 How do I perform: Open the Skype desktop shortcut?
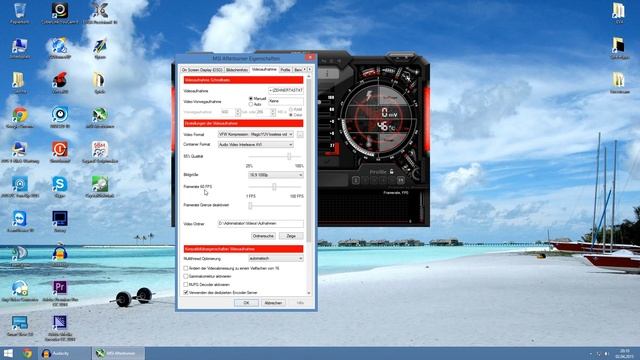pyautogui.click(x=60, y=187)
